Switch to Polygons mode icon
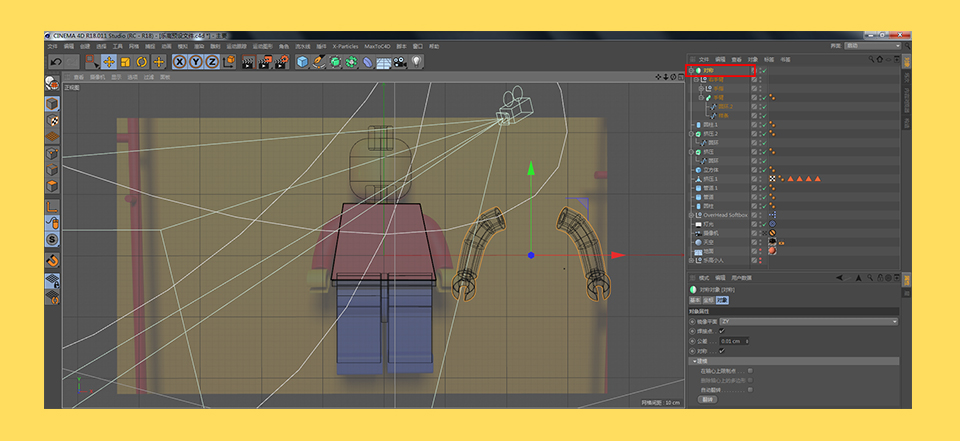This screenshot has height=441, width=960. (52, 186)
